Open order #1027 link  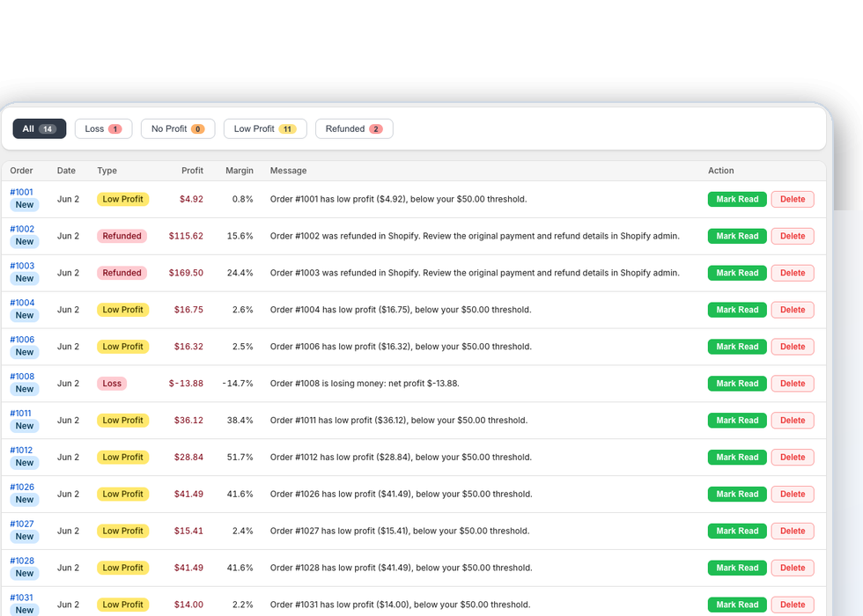pos(21,524)
